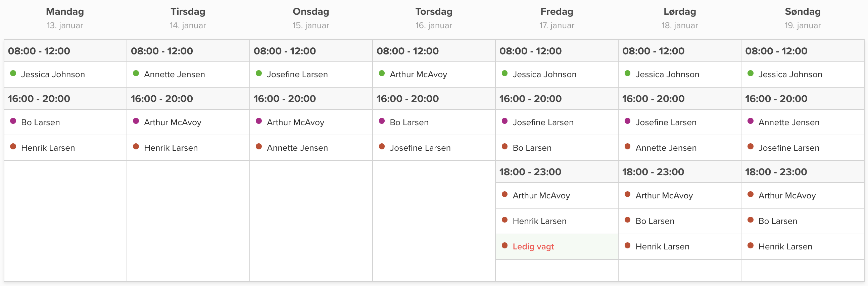
Task: Click green dot beside Josefine Larsen on Onsdag
Action: (259, 74)
